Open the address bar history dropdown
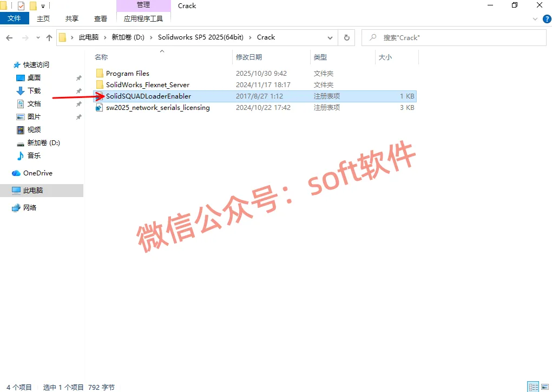Image resolution: width=552 pixels, height=392 pixels. [x=330, y=38]
